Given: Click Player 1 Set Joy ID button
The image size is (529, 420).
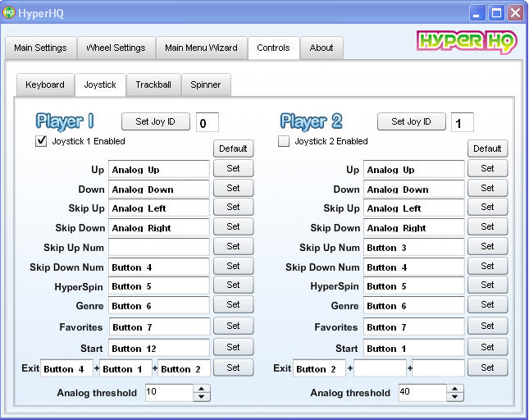Looking at the screenshot, I should click(x=156, y=121).
